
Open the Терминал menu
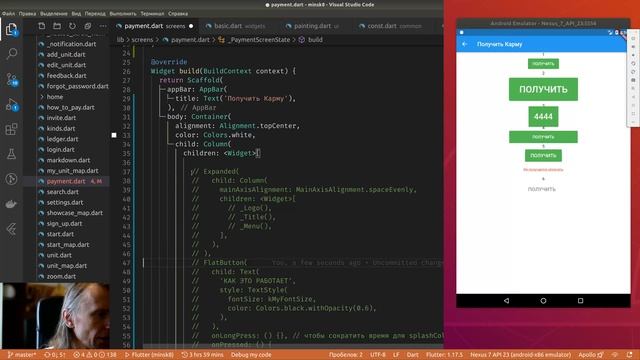click(x=152, y=13)
